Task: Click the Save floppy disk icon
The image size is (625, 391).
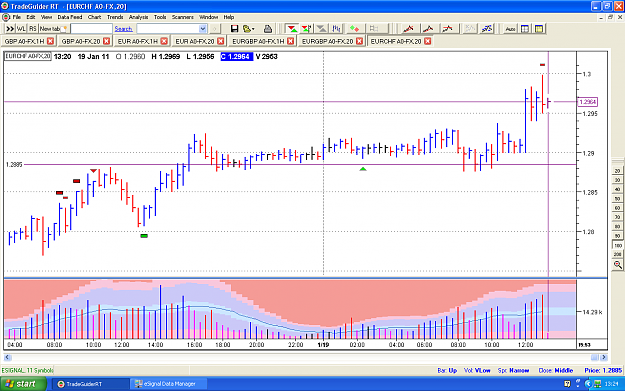Action: point(234,29)
